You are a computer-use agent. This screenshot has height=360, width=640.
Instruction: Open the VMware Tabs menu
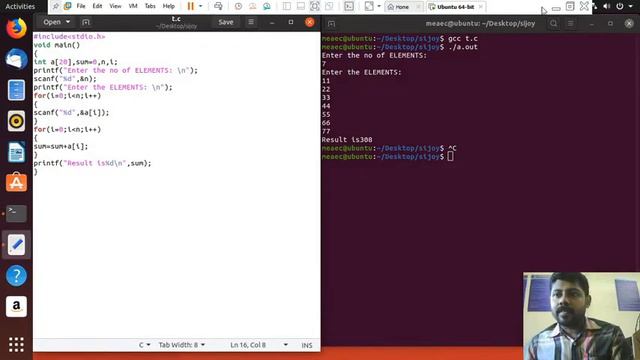pos(150,6)
